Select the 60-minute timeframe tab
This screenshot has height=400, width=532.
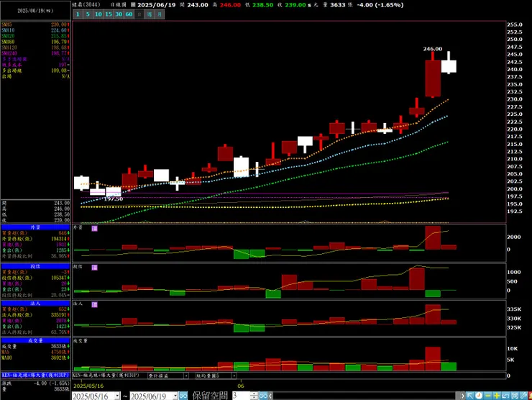click(x=129, y=14)
